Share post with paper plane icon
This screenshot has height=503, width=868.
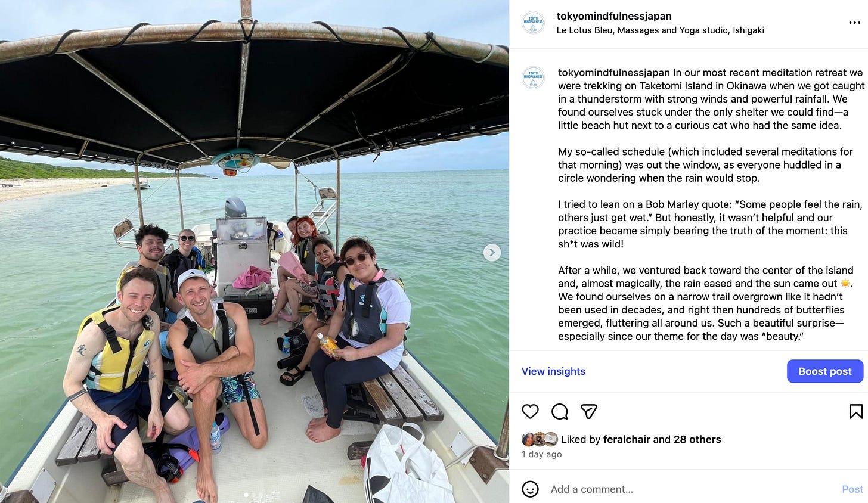tap(588, 411)
